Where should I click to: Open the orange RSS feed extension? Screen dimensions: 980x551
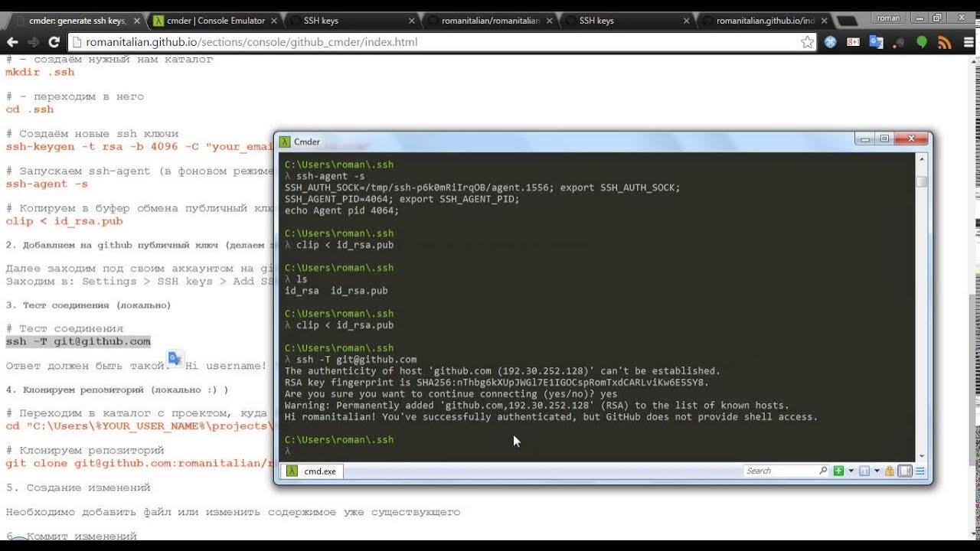tap(945, 42)
